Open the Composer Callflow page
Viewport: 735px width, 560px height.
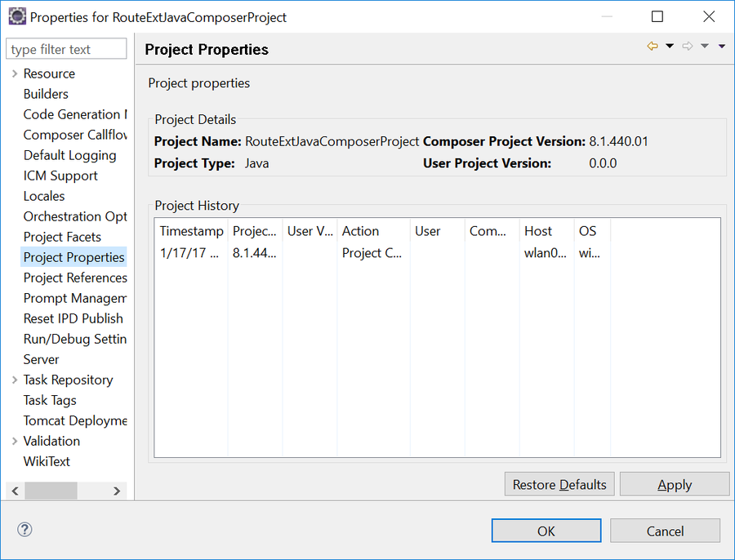click(75, 135)
